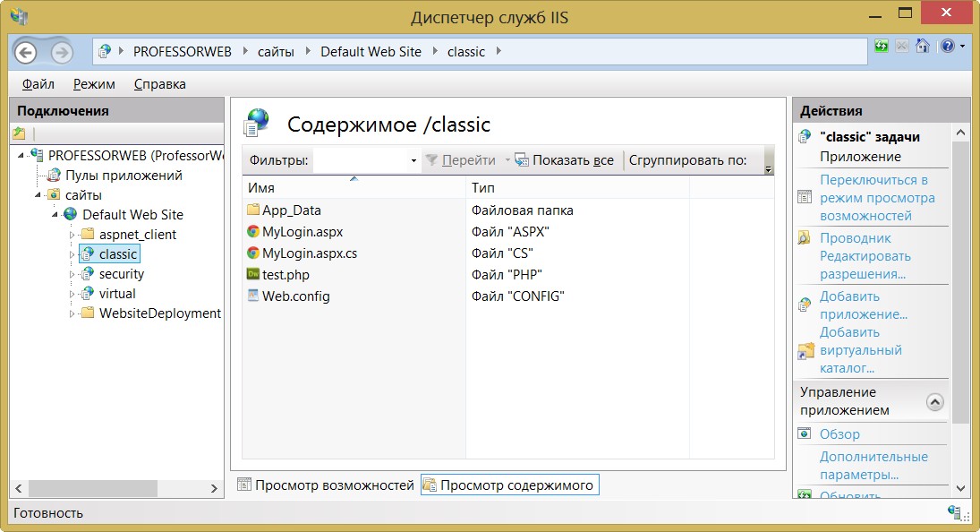Expand the security tree node
This screenshot has height=532, width=980.
tap(72, 274)
